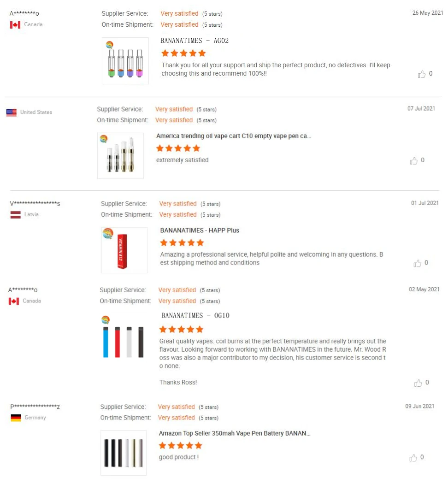The image size is (448, 484).
Task: Open the vape pen battery thumbnail
Action: click(124, 453)
